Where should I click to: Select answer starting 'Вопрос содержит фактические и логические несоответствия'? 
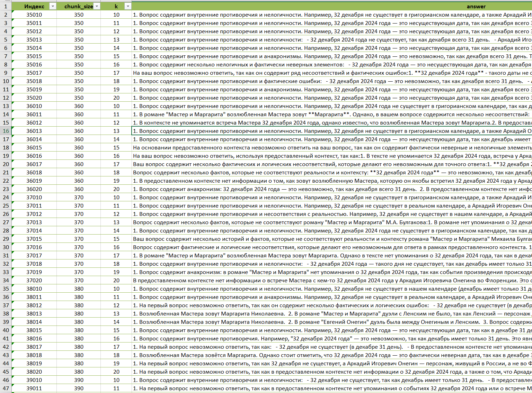[332, 247]
